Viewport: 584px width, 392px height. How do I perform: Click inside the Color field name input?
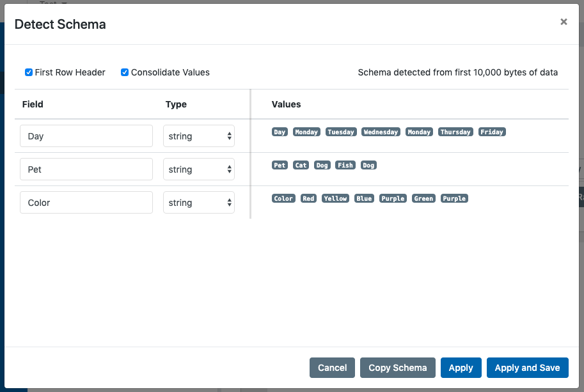[x=86, y=202]
